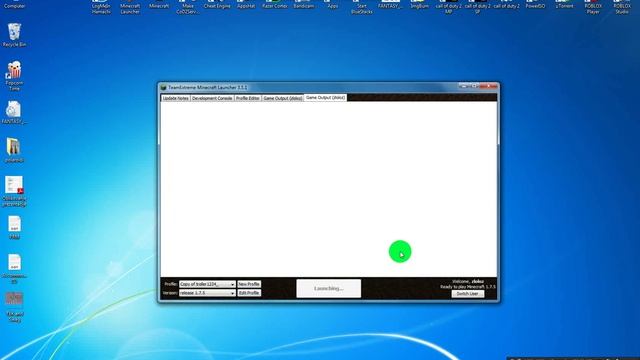Screen dimensions: 640x360
Task: Select the LogMeIn Hamachi desktop shortcut
Action: point(101,7)
